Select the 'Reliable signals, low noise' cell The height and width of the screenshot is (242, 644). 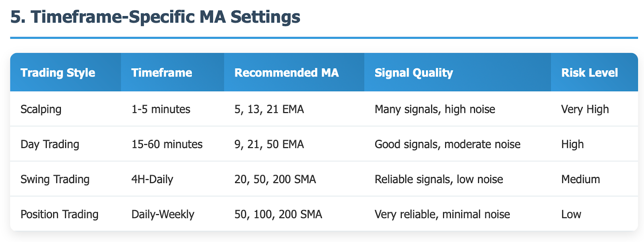point(439,179)
